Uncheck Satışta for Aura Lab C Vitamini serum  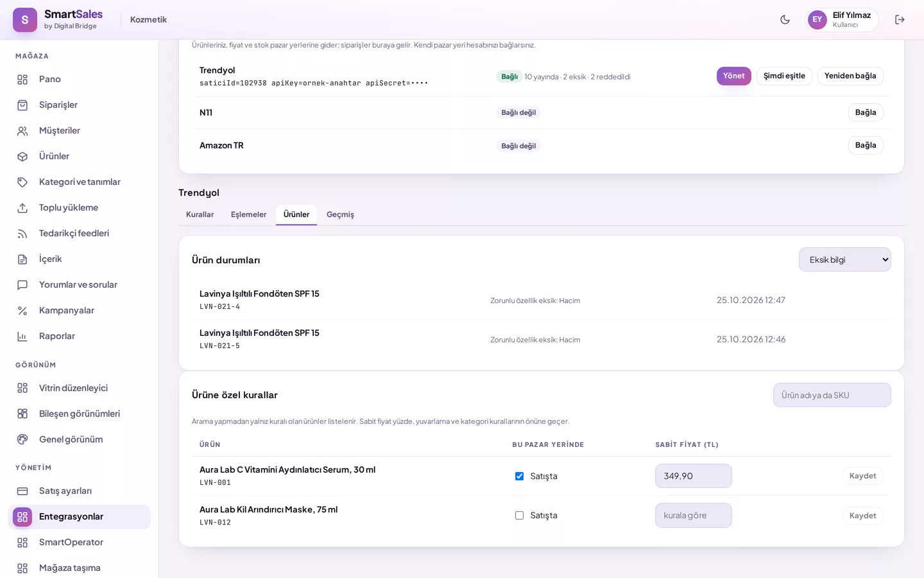coord(519,476)
